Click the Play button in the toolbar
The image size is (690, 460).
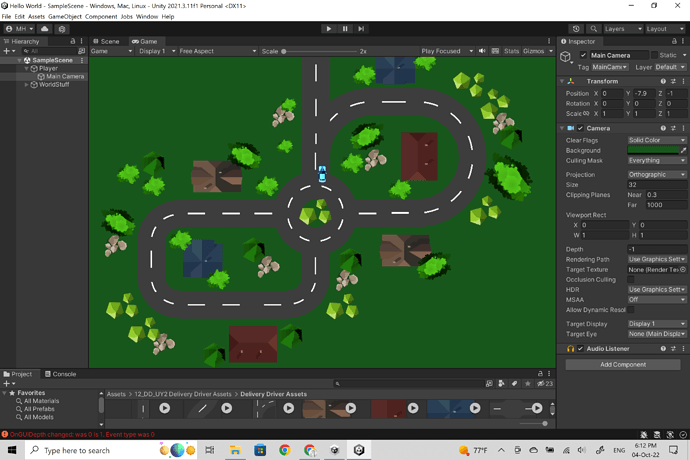329,29
